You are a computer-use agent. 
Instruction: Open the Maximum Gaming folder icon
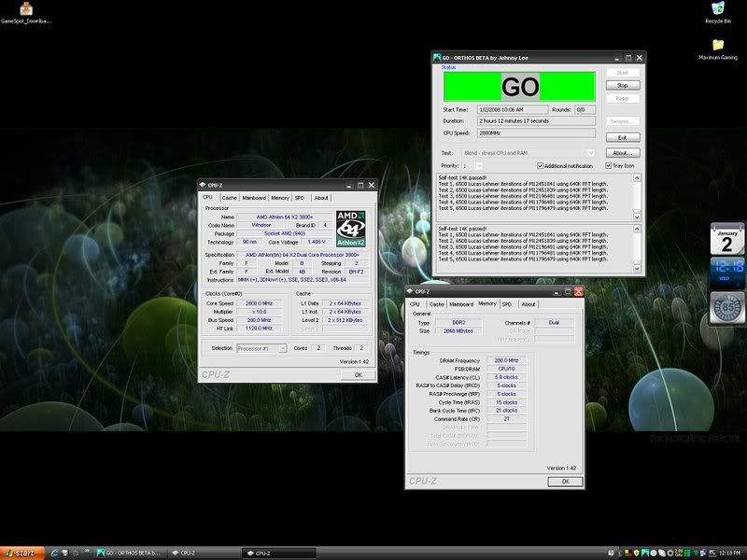coord(717,46)
